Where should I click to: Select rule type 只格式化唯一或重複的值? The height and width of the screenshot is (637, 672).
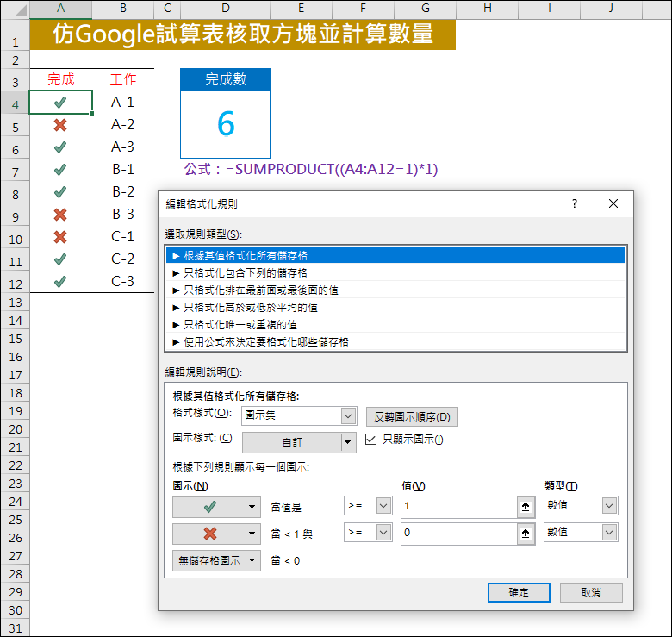pos(395,324)
